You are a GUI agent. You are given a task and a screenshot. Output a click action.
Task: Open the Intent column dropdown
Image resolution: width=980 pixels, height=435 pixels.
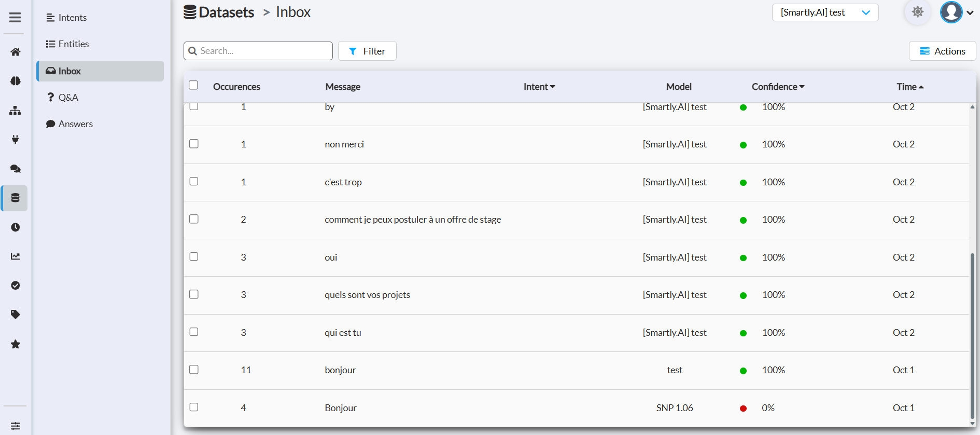pos(539,87)
